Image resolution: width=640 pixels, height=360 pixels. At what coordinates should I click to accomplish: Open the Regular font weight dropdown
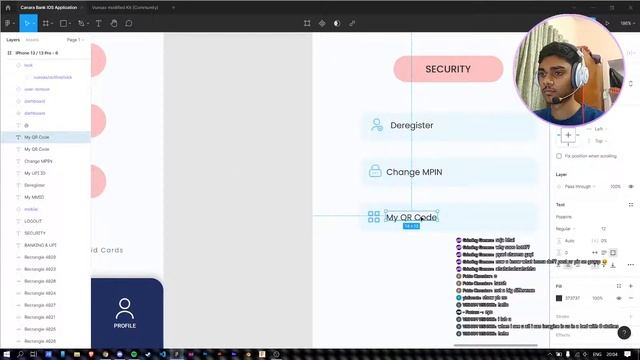[566, 229]
